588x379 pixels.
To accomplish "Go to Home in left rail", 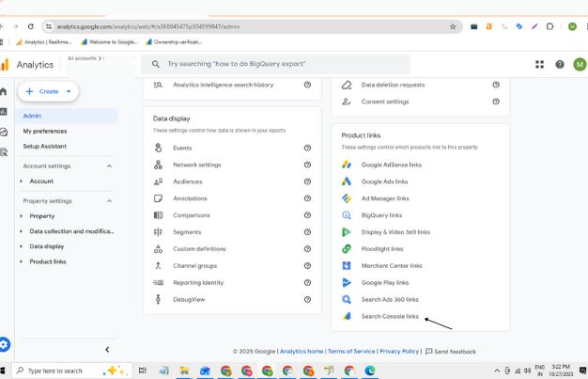I will pyautogui.click(x=4, y=91).
